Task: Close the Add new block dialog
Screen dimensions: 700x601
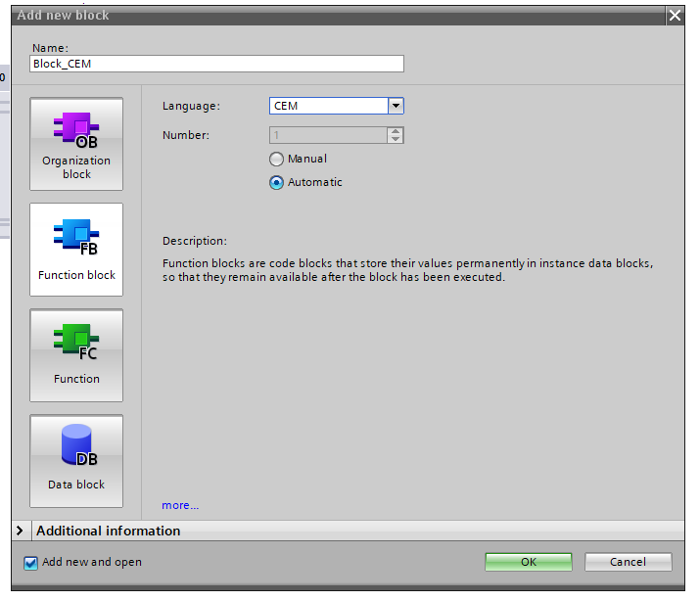Action: coord(675,16)
